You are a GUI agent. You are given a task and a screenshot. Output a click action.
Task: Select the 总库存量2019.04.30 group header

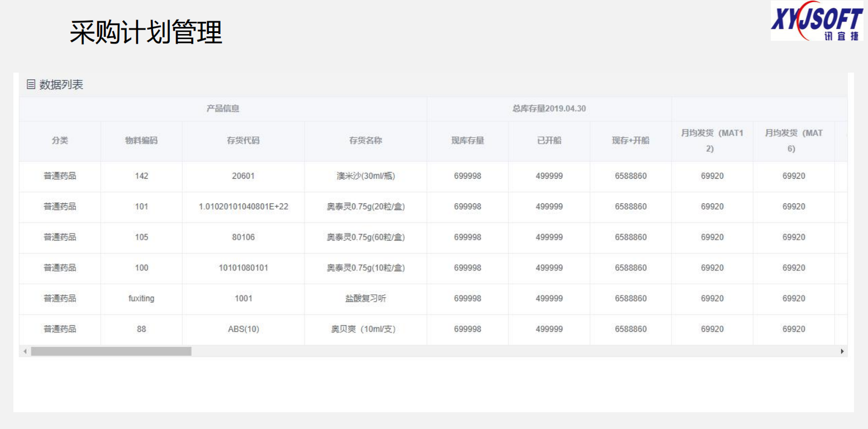tap(549, 109)
